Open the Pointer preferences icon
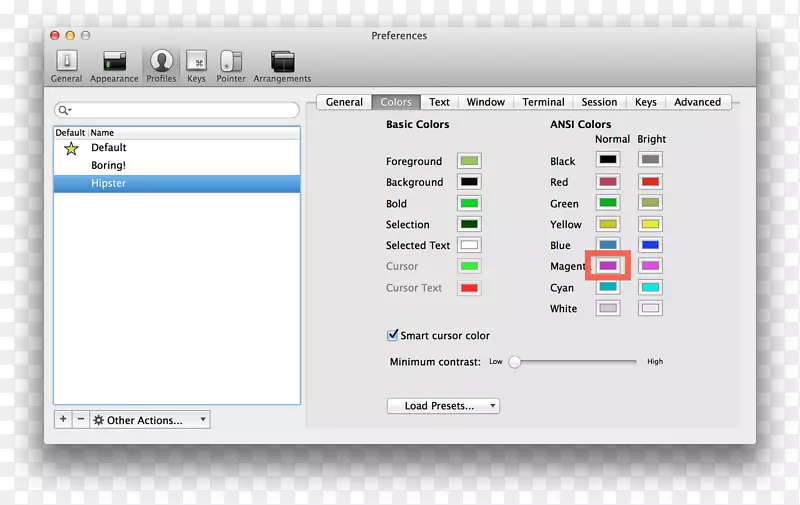The height and width of the screenshot is (505, 800). (x=231, y=66)
